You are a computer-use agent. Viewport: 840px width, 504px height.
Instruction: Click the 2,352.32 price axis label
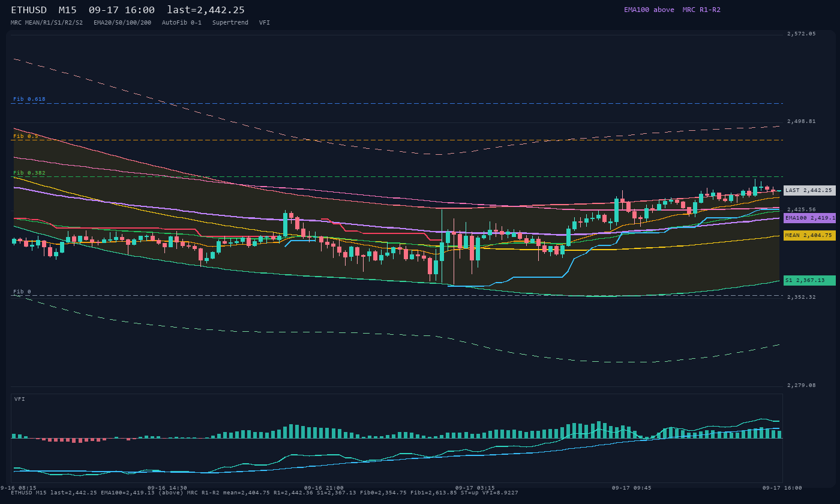[802, 297]
